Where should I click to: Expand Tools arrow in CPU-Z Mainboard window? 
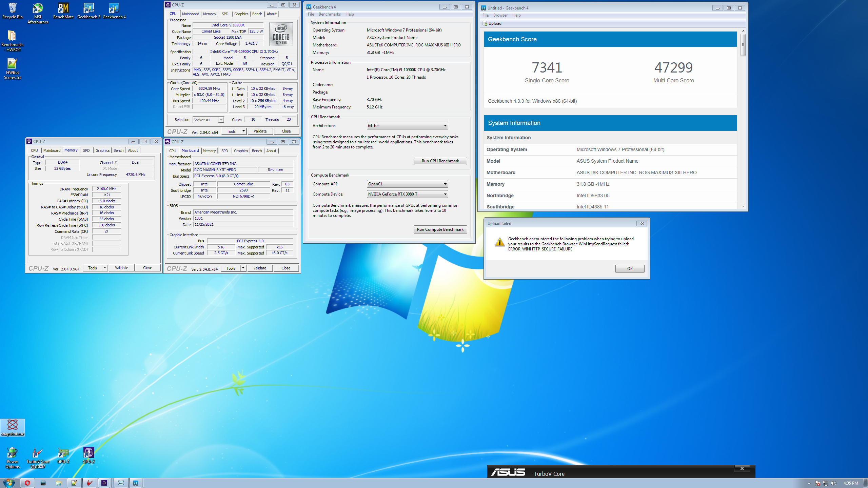pos(243,268)
